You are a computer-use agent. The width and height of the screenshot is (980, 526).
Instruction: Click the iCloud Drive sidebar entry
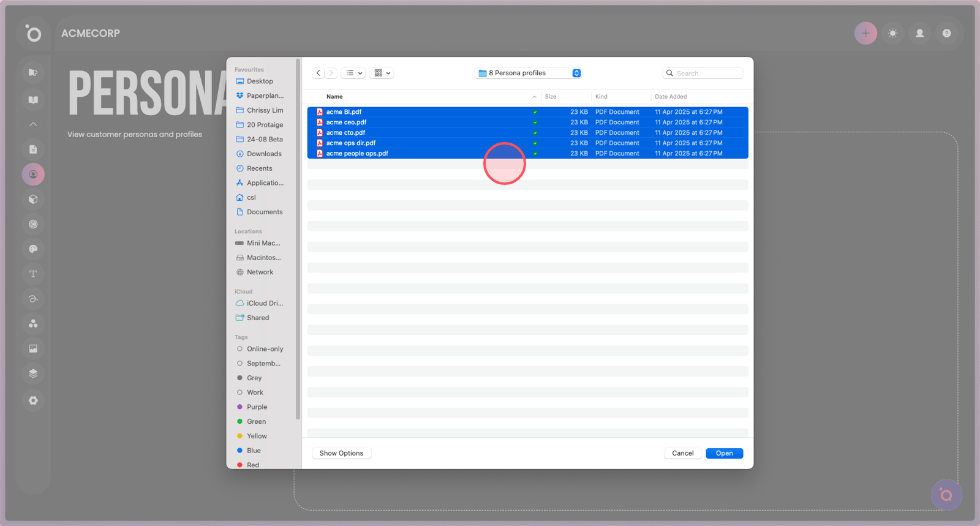[x=264, y=303]
